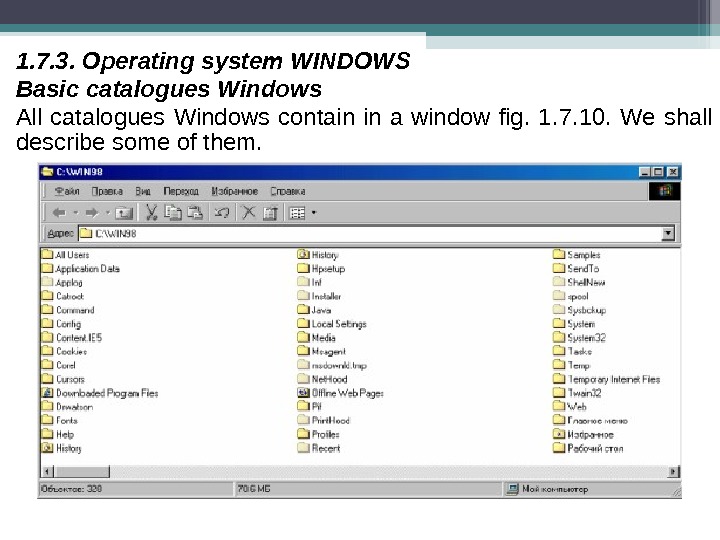Viewport: 720px width, 540px height.
Task: Click the Delete X toolbar icon
Action: point(248,212)
